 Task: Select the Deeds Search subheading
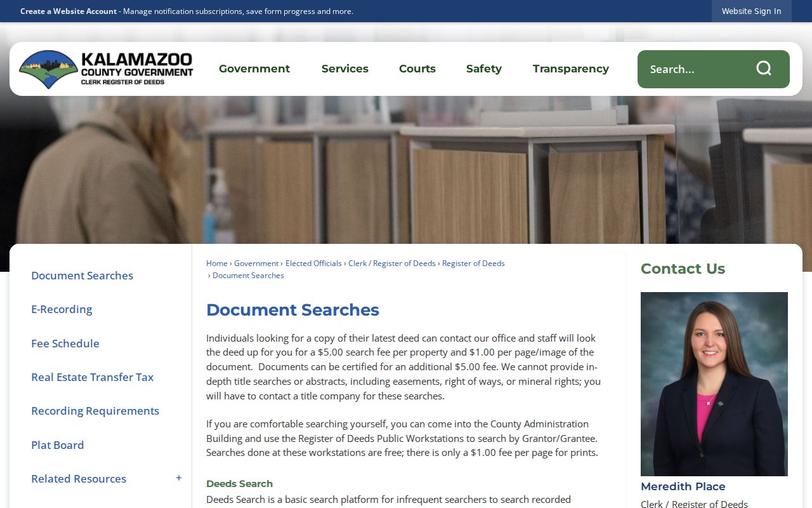point(239,484)
